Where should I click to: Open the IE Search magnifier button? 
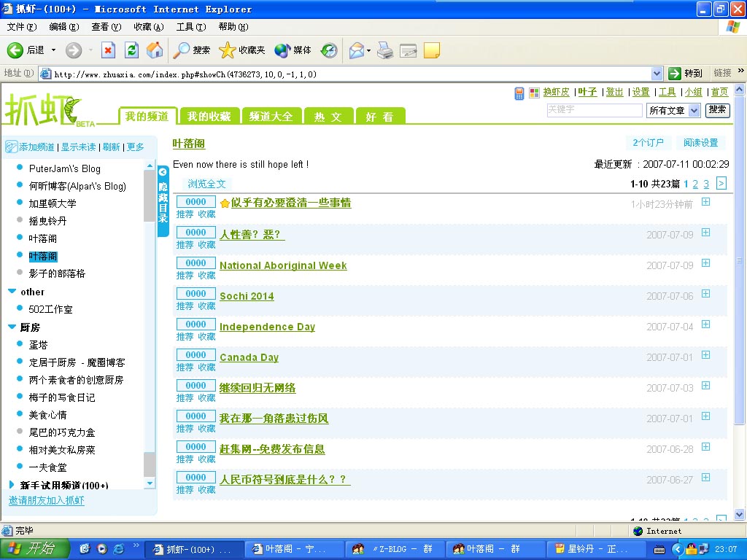(192, 50)
